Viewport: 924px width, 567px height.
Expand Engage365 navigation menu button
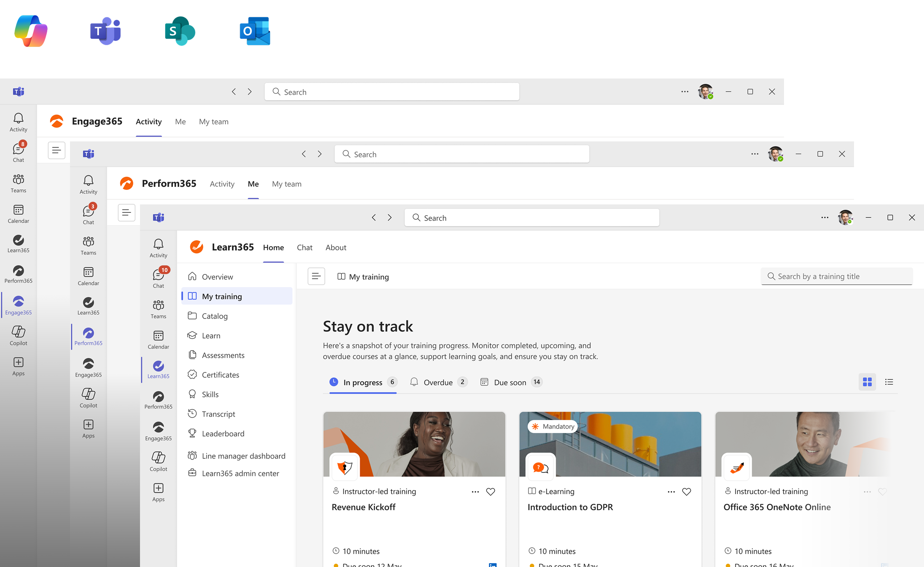[56, 150]
